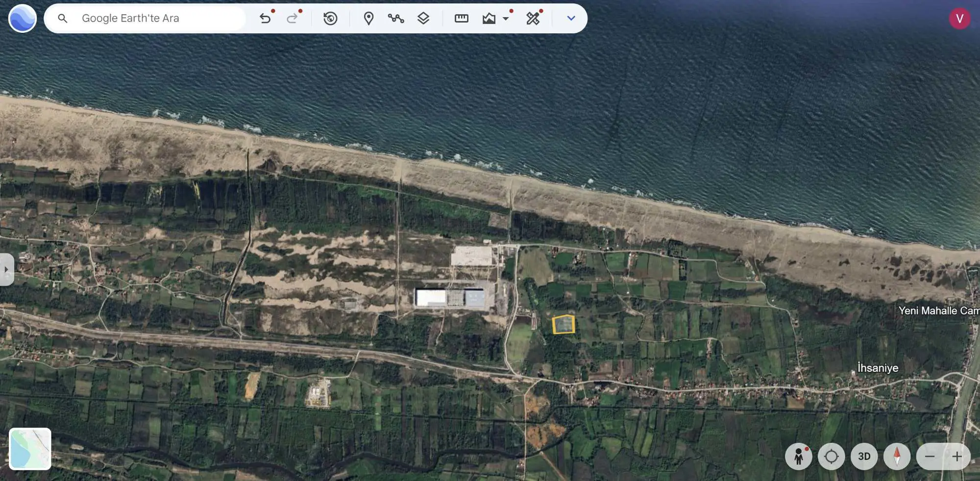
Task: Draw a path or polygon
Action: click(396, 19)
